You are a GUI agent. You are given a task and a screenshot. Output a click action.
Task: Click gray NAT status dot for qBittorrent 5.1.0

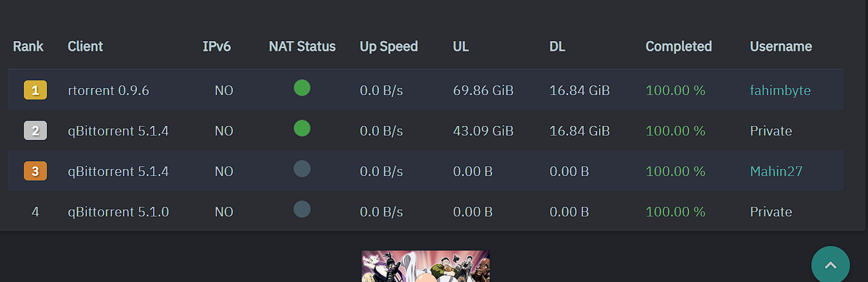tap(302, 209)
